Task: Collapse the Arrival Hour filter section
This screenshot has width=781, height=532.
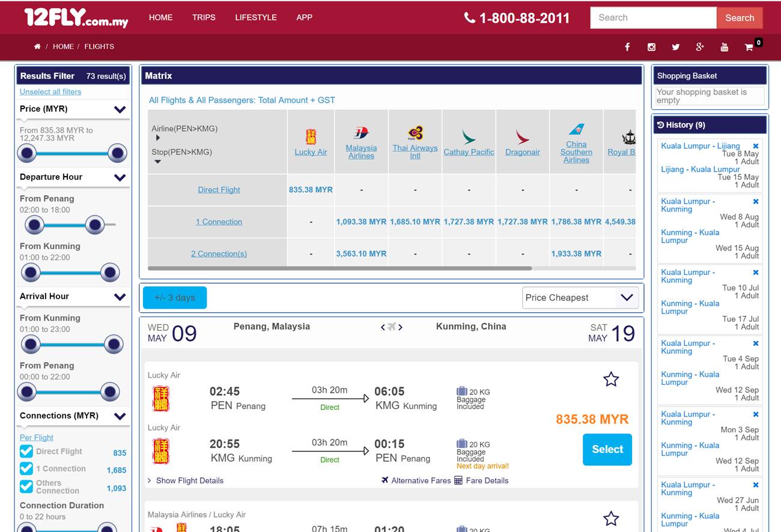Action: click(x=120, y=297)
